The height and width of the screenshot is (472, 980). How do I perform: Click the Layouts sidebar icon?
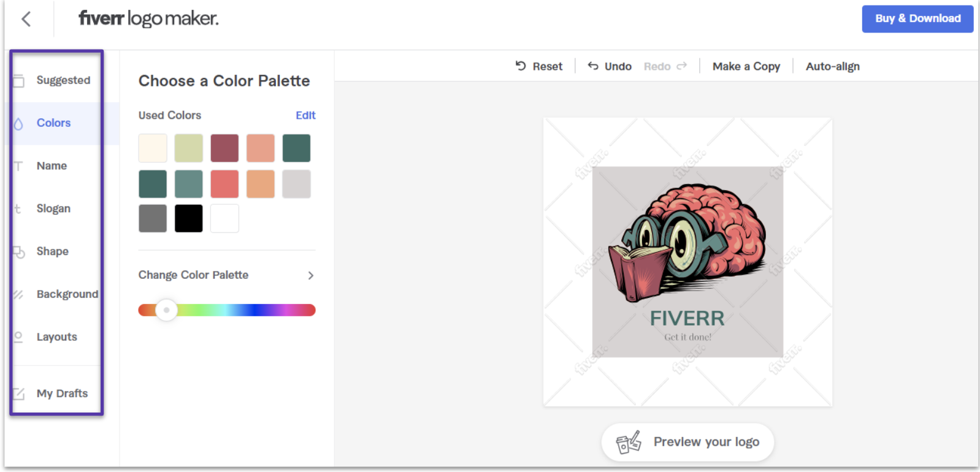[18, 337]
